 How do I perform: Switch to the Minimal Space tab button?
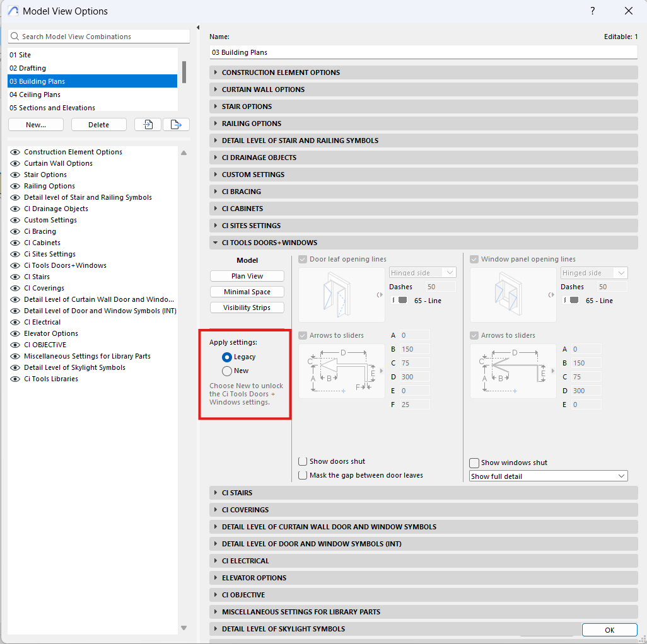pos(247,292)
